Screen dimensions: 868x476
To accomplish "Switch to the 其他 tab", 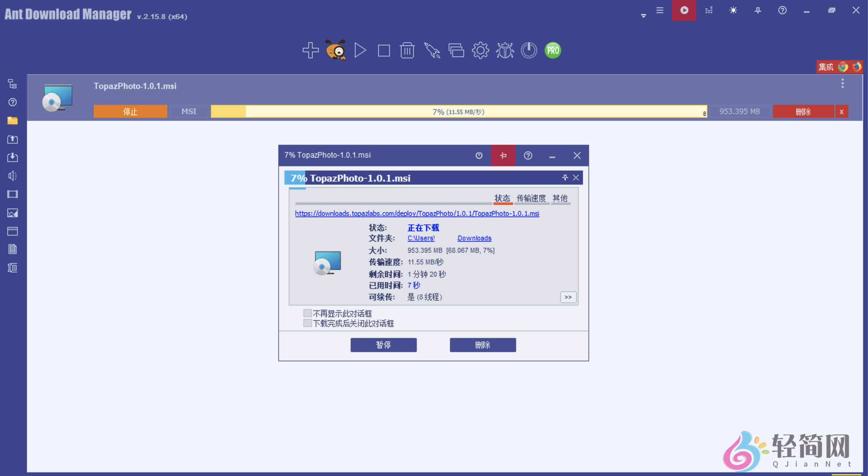I will point(560,198).
